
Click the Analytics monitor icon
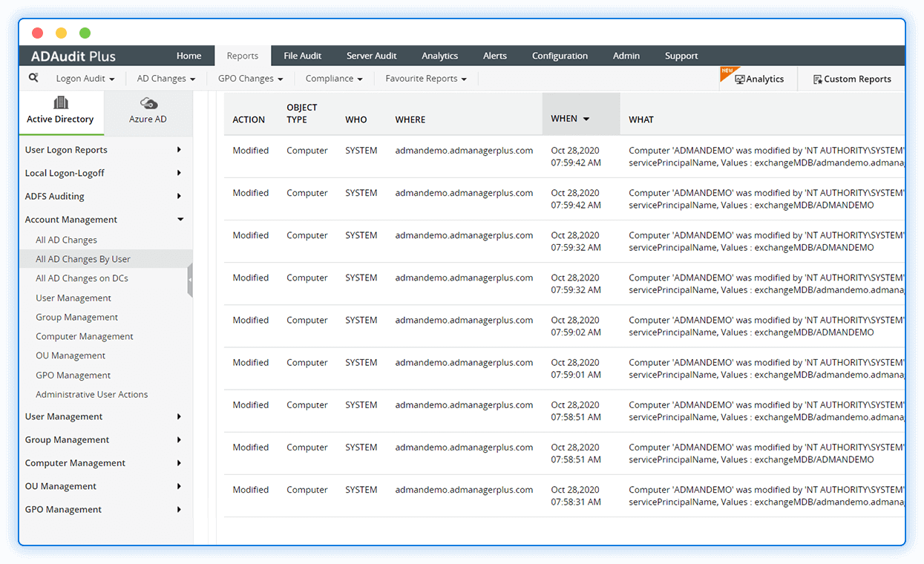tap(739, 79)
